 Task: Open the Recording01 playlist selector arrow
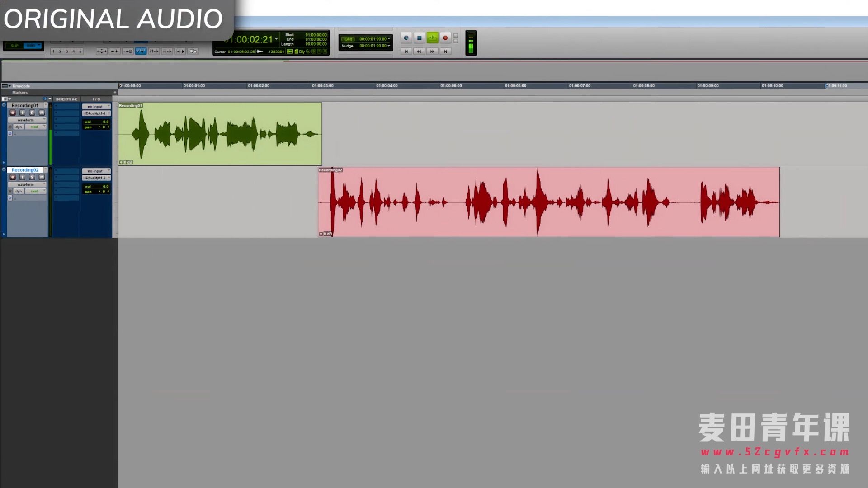click(x=46, y=106)
